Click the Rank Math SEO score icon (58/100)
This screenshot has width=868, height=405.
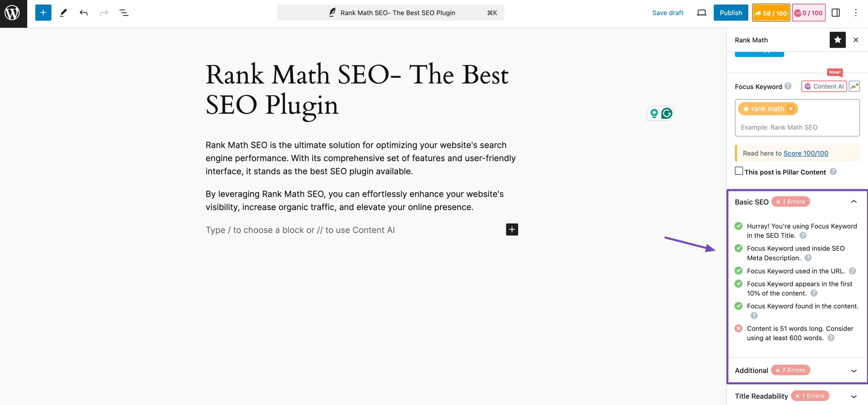pyautogui.click(x=770, y=12)
